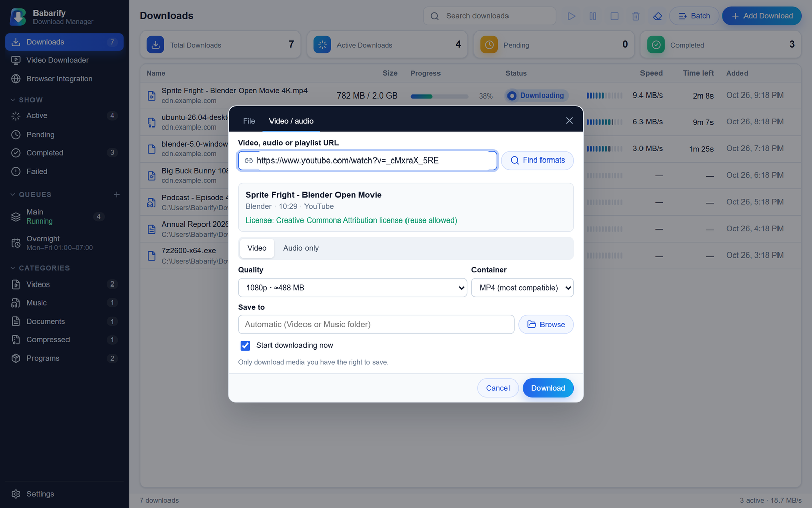Focus the Search downloads box
The width and height of the screenshot is (812, 508).
pyautogui.click(x=490, y=16)
